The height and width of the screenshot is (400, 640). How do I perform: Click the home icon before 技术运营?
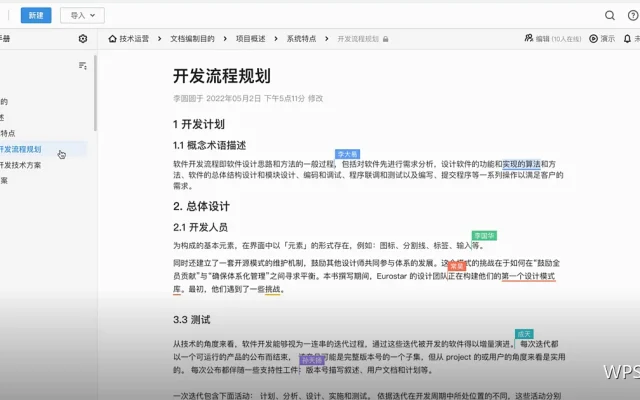113,39
